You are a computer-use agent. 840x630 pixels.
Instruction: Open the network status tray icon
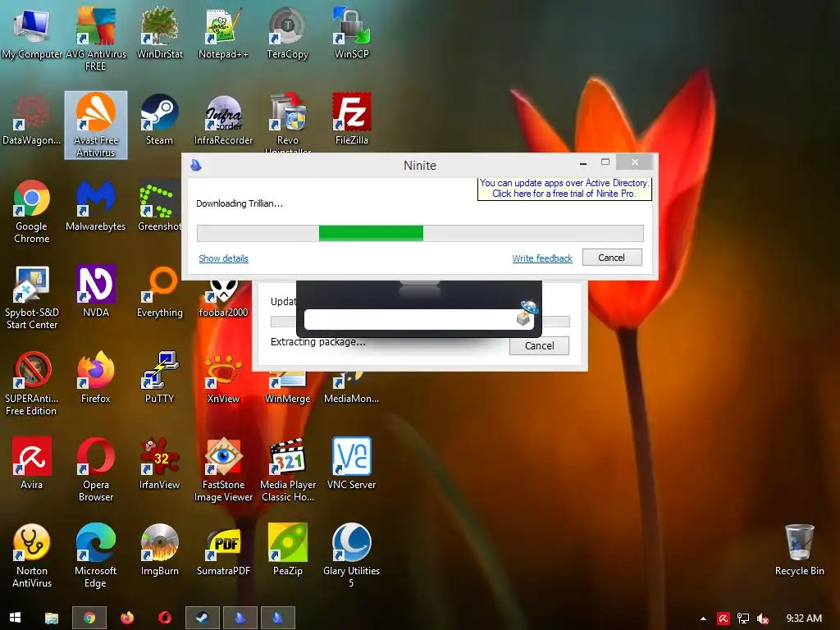pos(743,619)
